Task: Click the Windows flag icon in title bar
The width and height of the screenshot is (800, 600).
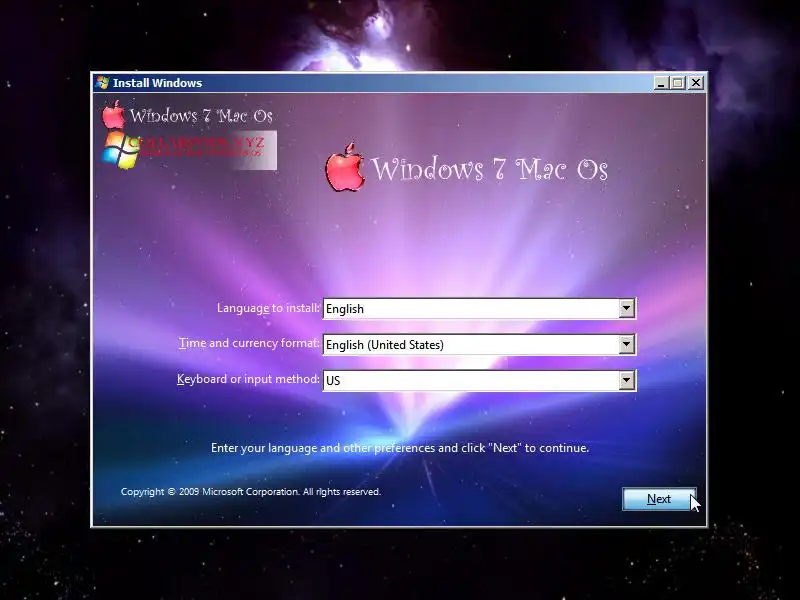Action: coord(103,83)
